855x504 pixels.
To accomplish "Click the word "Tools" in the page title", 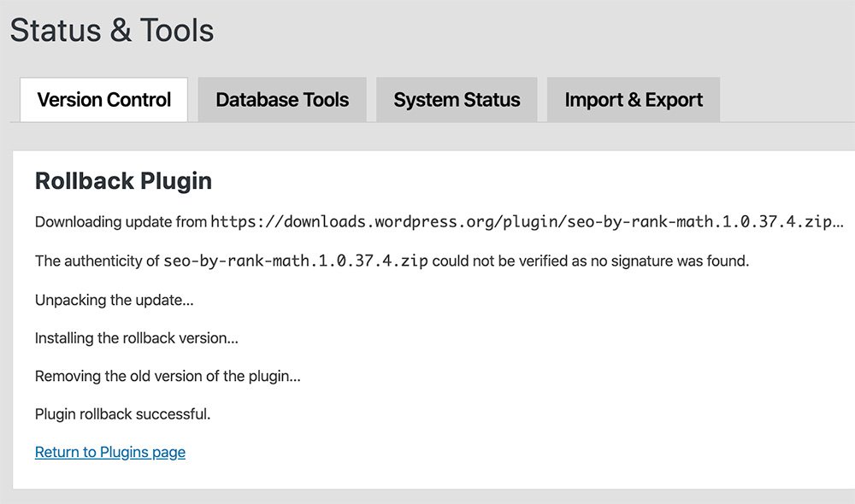I will click(x=175, y=31).
